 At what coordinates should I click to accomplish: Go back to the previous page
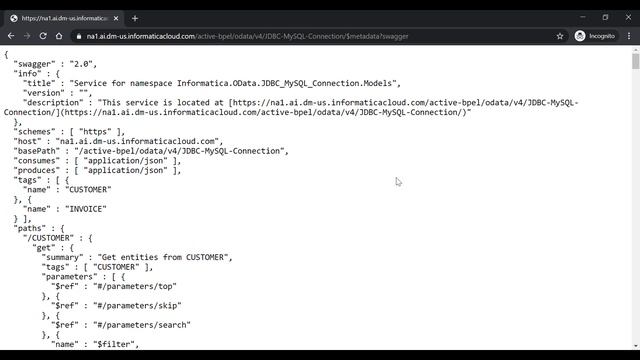tap(11, 36)
